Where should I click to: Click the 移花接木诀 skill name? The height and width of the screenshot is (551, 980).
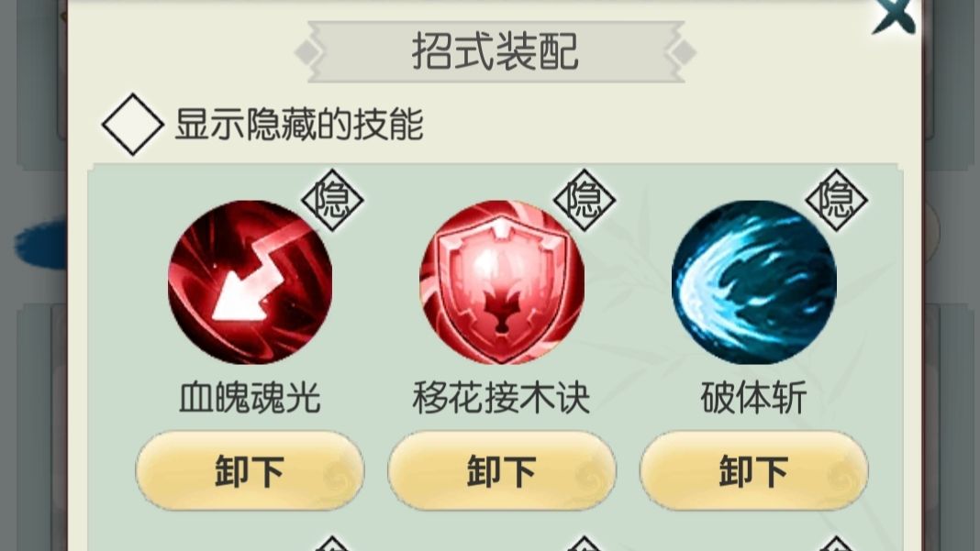(x=501, y=397)
